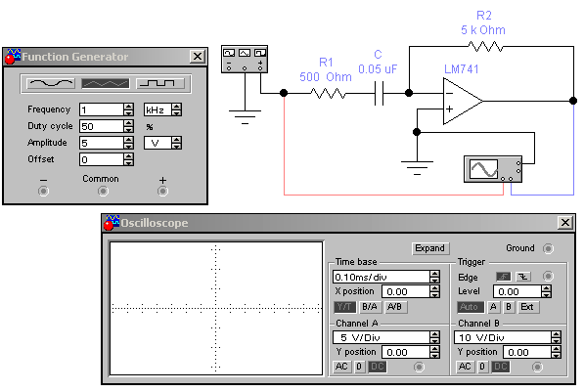The image size is (584, 392).
Task: Switch display mode to Y/T
Action: (344, 307)
